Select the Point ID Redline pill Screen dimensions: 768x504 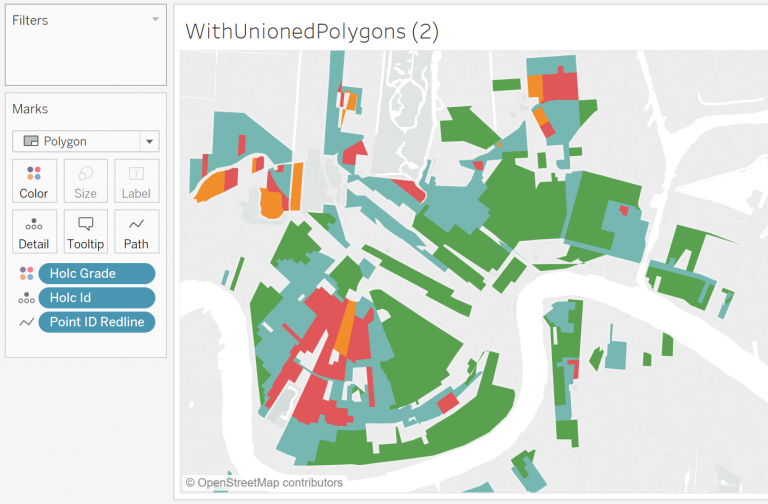point(96,322)
